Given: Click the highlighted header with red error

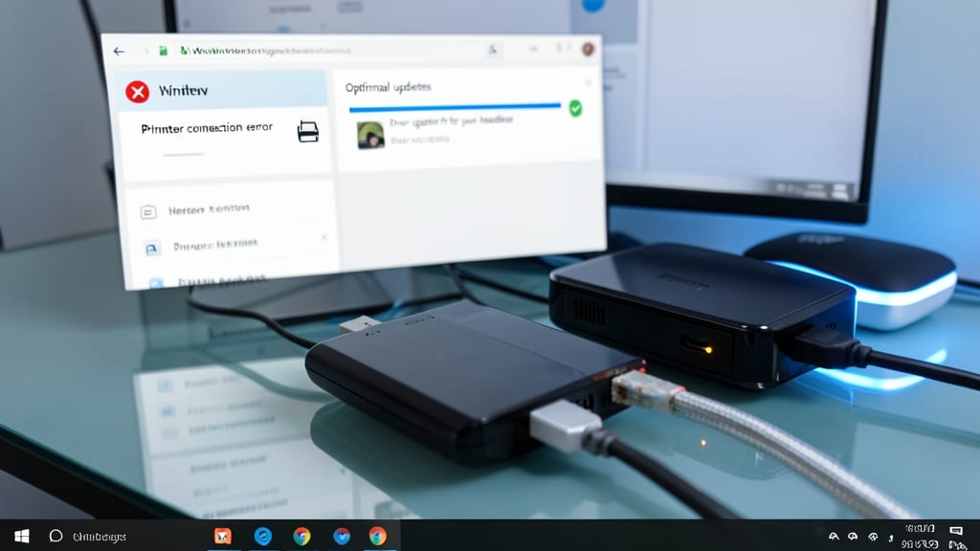Looking at the screenshot, I should 222,91.
